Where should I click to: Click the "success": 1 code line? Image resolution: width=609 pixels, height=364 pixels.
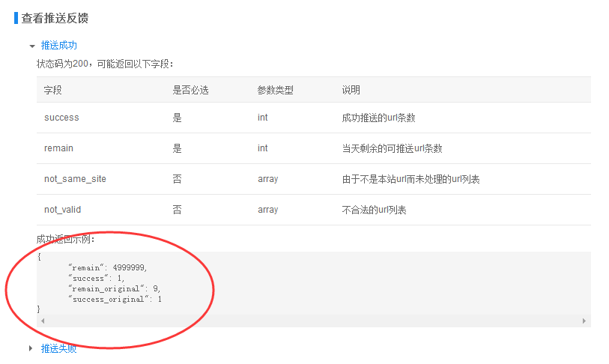click(97, 278)
